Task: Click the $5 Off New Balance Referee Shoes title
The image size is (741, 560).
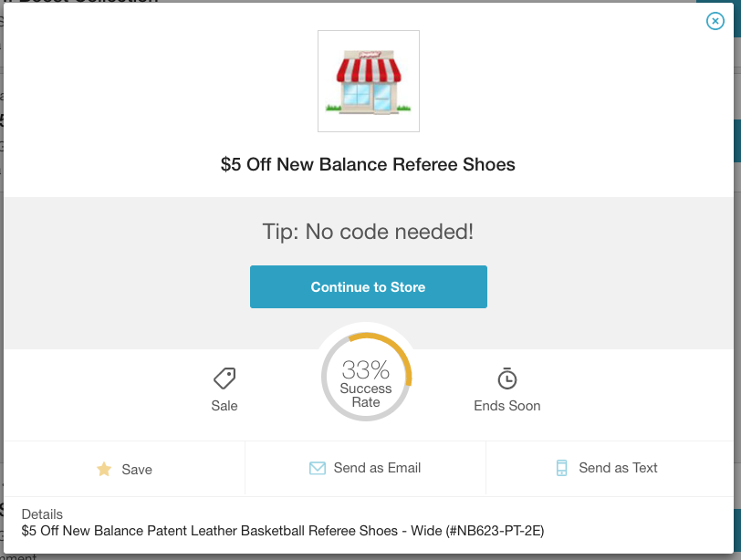Action: (x=368, y=164)
